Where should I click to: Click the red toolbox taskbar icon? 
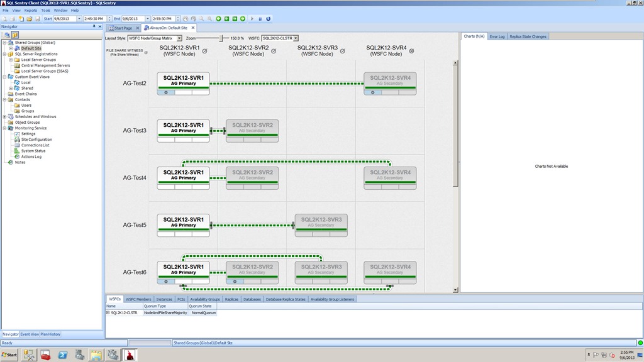(45, 355)
